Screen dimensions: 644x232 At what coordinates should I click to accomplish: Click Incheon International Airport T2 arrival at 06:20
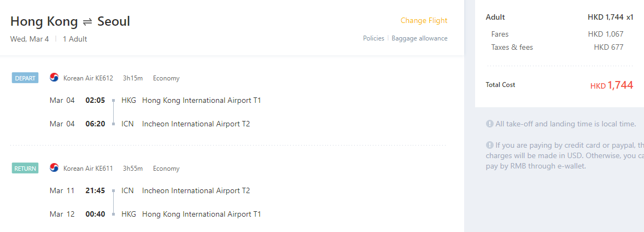click(x=196, y=124)
